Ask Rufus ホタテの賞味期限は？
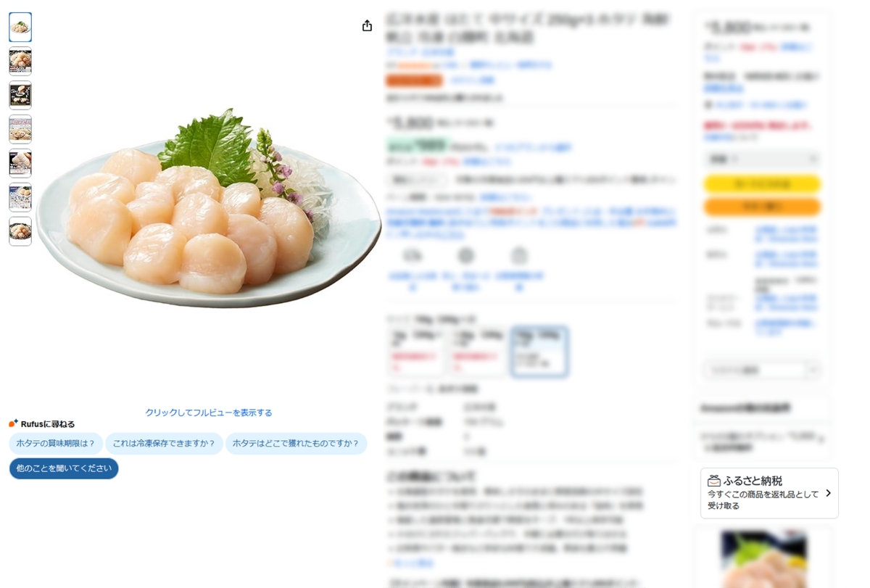The image size is (870, 588). pos(56,444)
